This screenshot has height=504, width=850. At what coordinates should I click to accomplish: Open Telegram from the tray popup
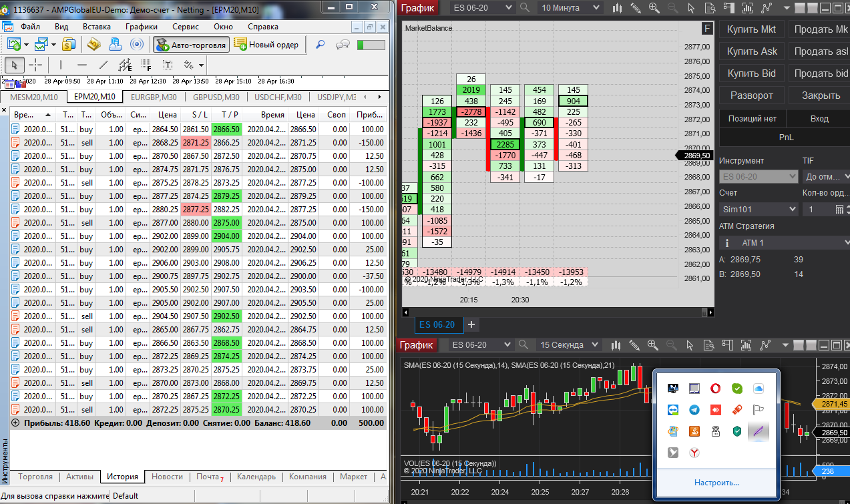click(x=694, y=410)
